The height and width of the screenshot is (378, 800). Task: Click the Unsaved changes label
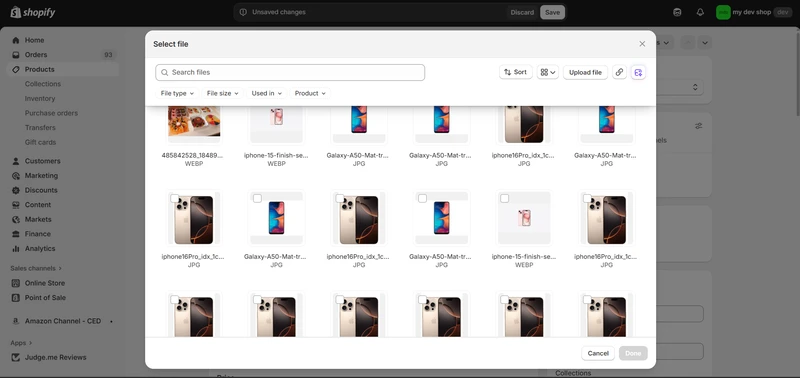[279, 12]
